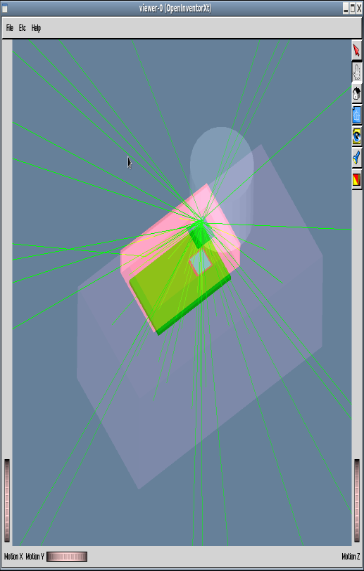
Task: Click the Motion Y label
Action: (x=35, y=556)
